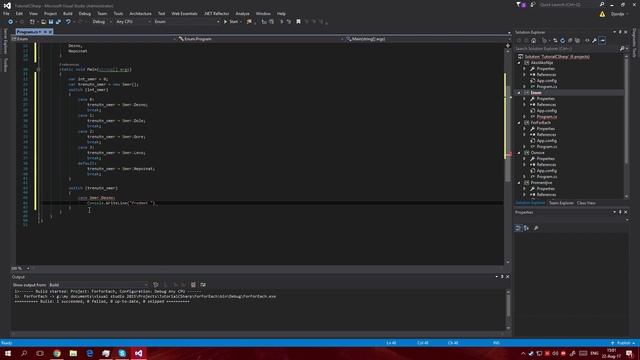Click the Save All toolbar icon
Image resolution: width=640 pixels, height=360 pixels.
(x=58, y=22)
